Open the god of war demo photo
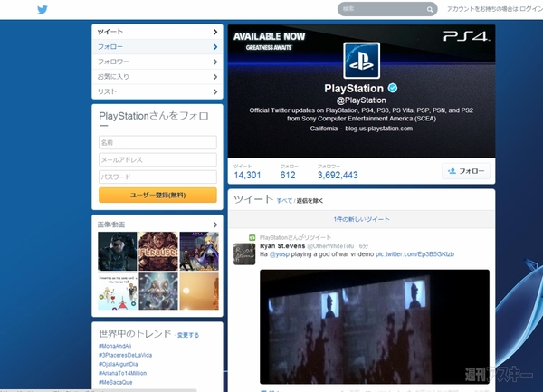The image size is (543, 392). [x=375, y=326]
